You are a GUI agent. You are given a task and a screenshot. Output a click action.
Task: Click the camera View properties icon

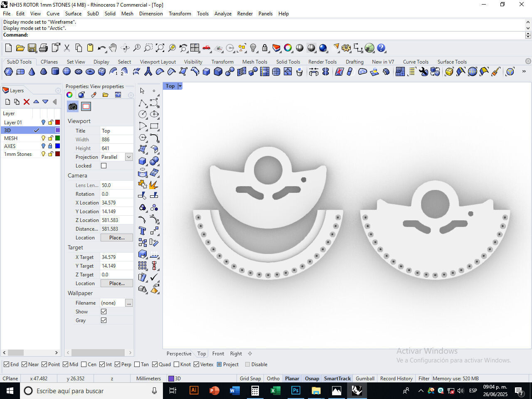[x=73, y=106]
